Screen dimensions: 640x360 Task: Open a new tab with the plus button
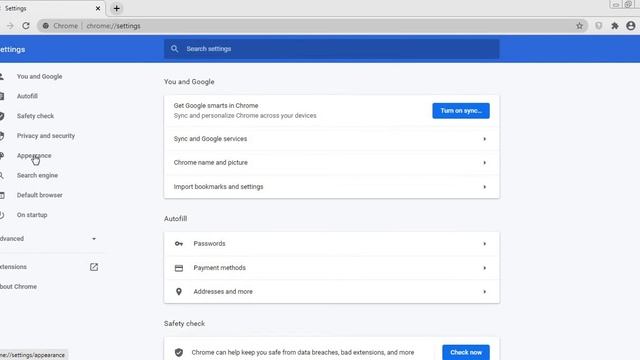(x=116, y=8)
